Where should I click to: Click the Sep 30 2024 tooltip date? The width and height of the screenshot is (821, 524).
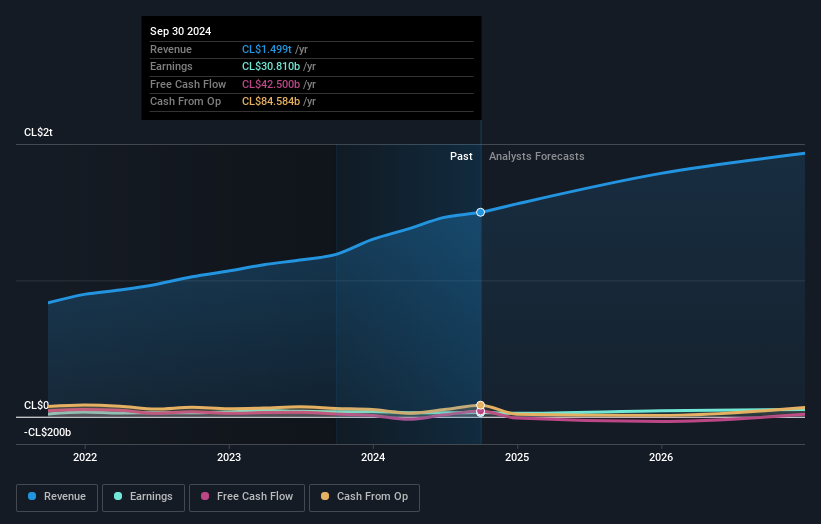click(x=181, y=31)
